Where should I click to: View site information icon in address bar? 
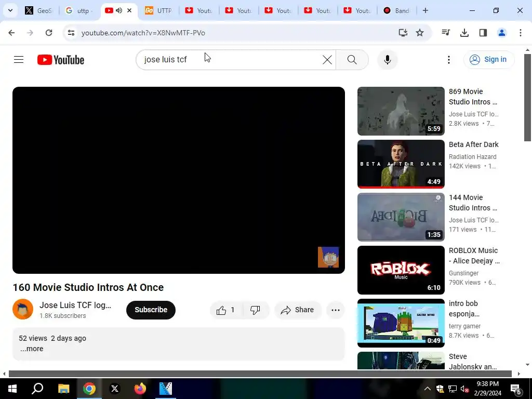pos(71,33)
